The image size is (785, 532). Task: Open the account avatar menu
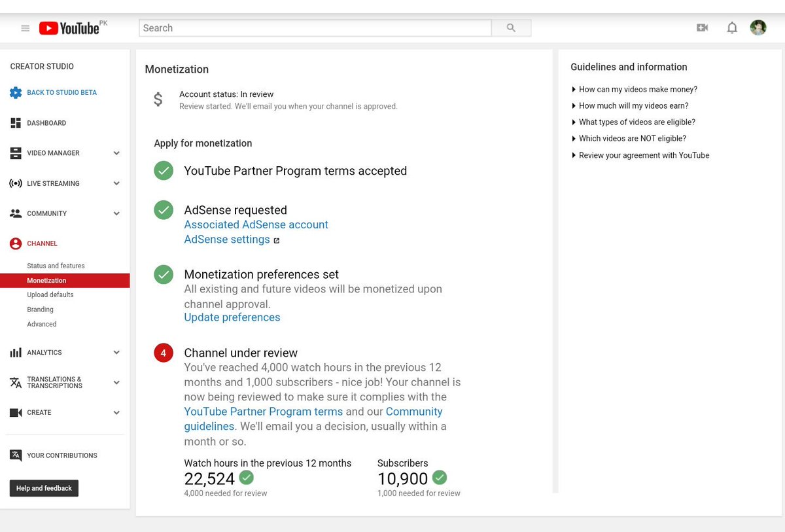[758, 27]
